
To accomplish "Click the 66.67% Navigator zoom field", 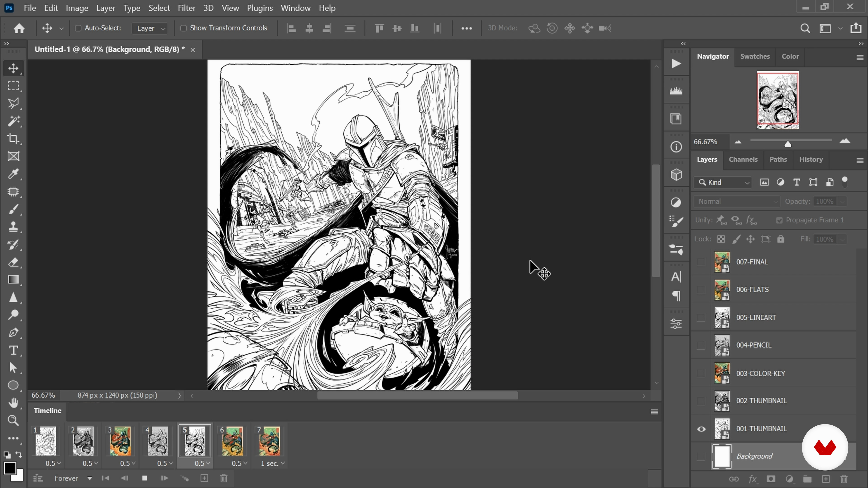I will click(x=710, y=142).
